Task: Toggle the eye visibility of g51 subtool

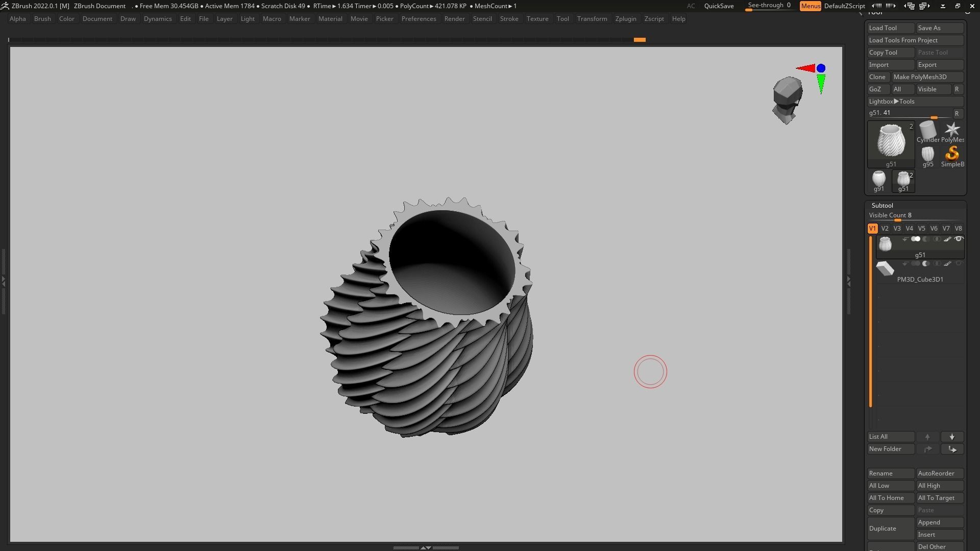Action: [x=959, y=239]
